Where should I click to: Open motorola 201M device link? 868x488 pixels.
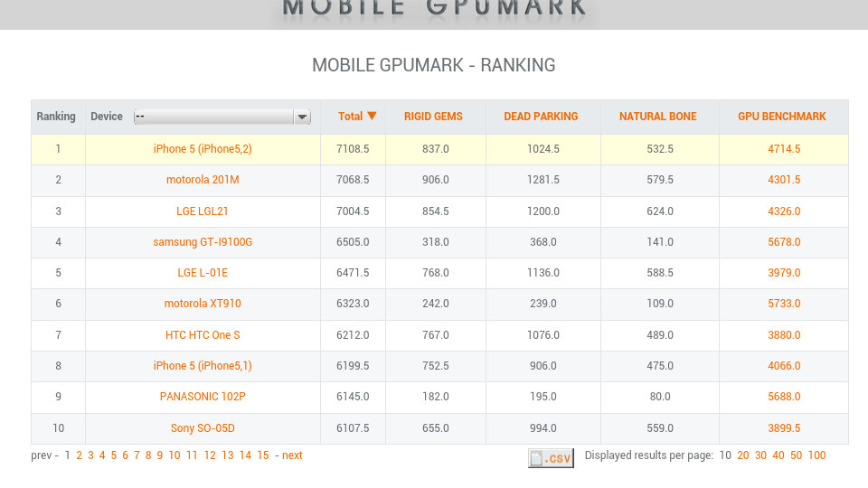point(203,180)
